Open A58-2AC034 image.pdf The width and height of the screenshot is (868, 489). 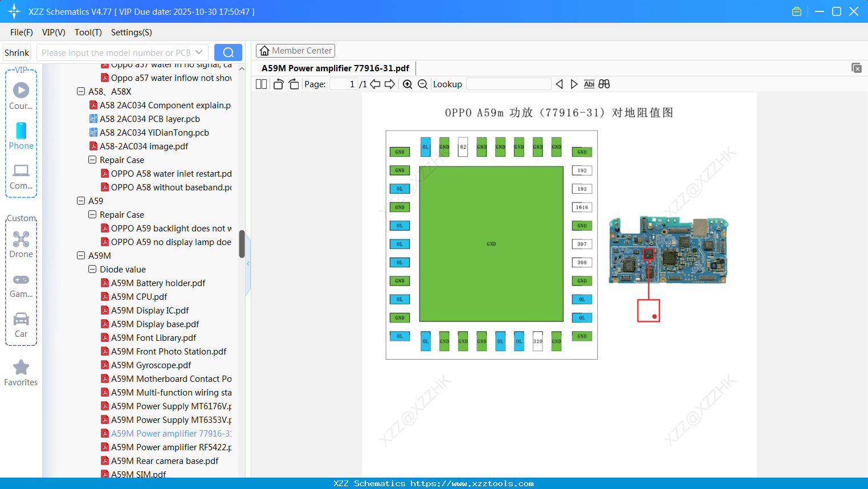138,146
